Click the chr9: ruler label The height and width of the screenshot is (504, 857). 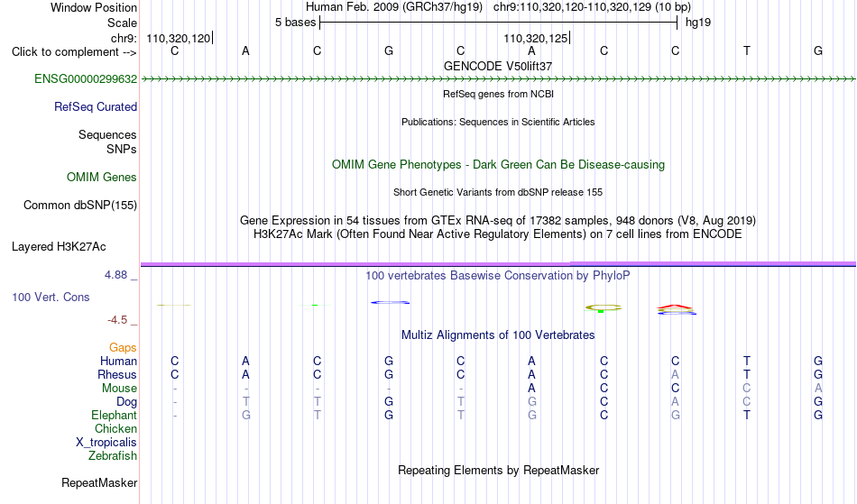pyautogui.click(x=124, y=39)
